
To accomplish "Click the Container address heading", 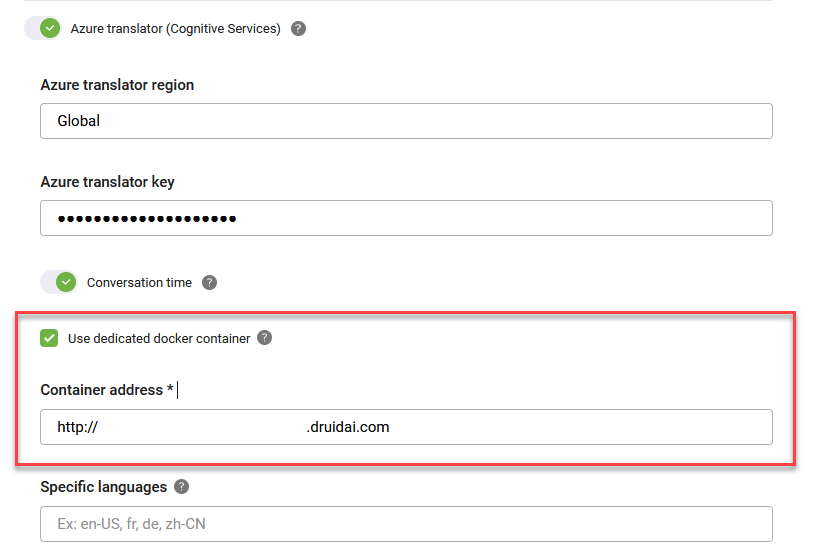I will point(102,390).
